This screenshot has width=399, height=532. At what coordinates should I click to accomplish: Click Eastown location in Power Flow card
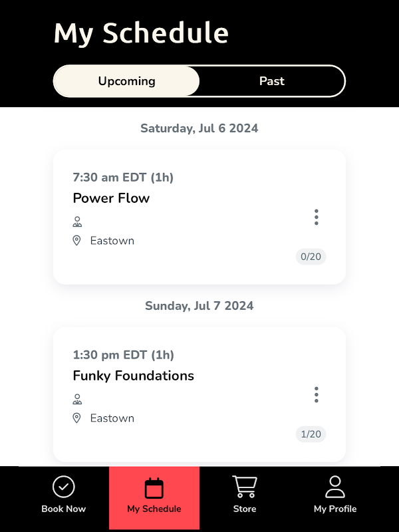coord(112,241)
